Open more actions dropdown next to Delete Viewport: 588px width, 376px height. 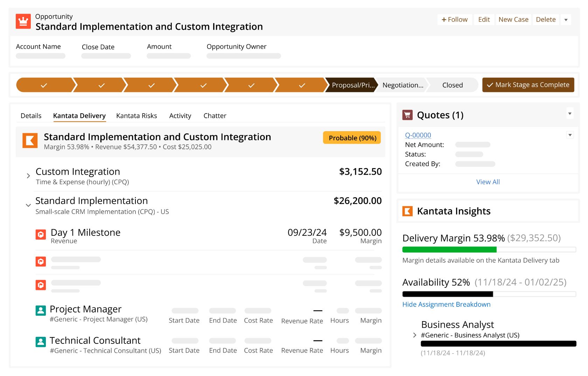pyautogui.click(x=566, y=20)
